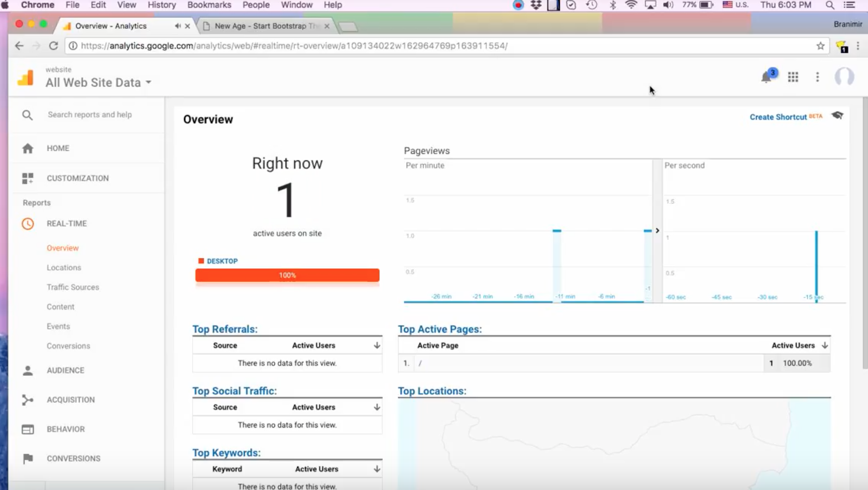Screen dimensions: 868x490
Task: Click the orange 100% desktop bar
Action: tap(287, 275)
